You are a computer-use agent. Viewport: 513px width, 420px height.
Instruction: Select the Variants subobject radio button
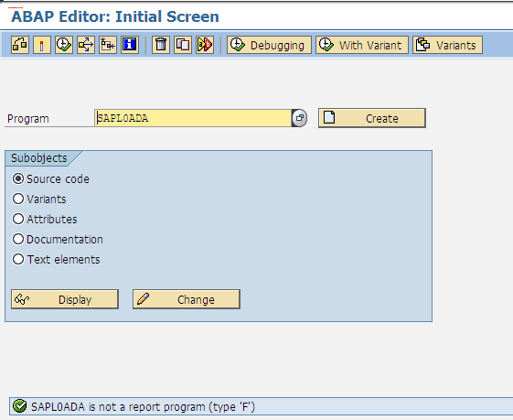point(18,199)
